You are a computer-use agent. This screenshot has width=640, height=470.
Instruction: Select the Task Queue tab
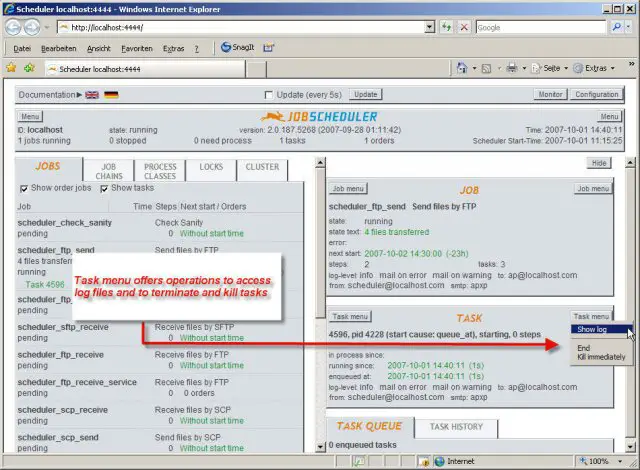[x=369, y=426]
